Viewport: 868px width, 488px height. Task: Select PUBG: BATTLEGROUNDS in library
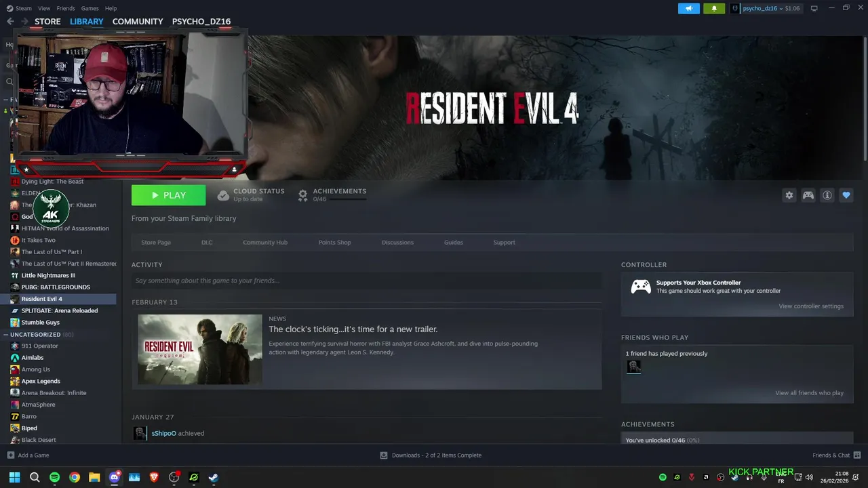tap(56, 287)
